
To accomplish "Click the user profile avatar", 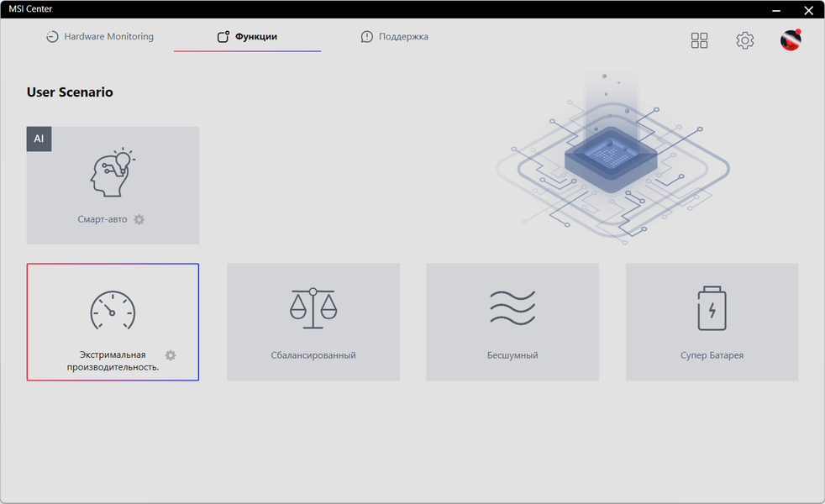I will coord(791,40).
